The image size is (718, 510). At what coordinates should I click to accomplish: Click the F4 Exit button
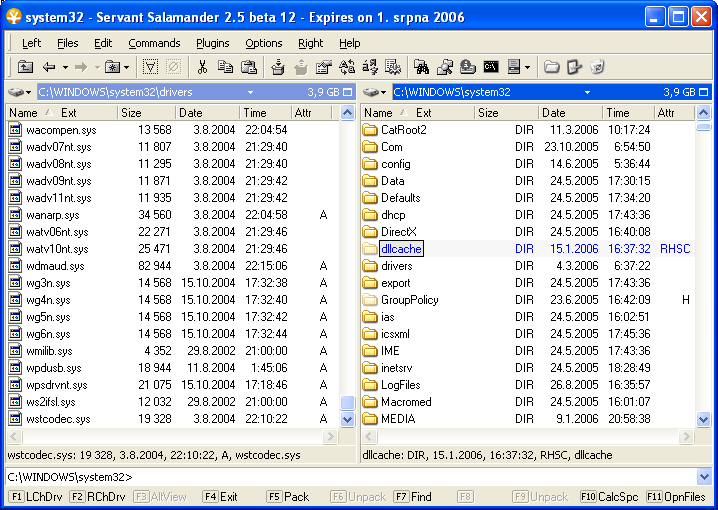221,497
